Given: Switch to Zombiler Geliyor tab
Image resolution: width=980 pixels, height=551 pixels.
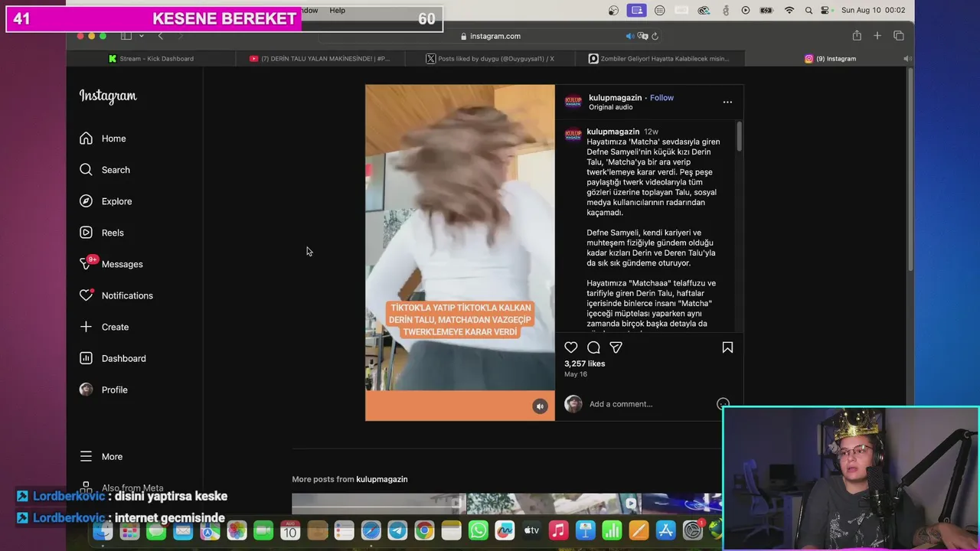Looking at the screenshot, I should coord(658,58).
